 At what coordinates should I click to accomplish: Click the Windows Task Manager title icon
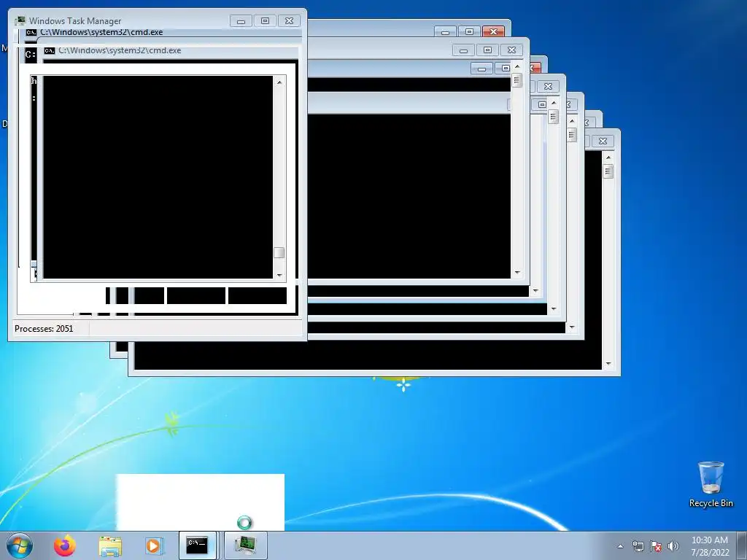[20, 20]
